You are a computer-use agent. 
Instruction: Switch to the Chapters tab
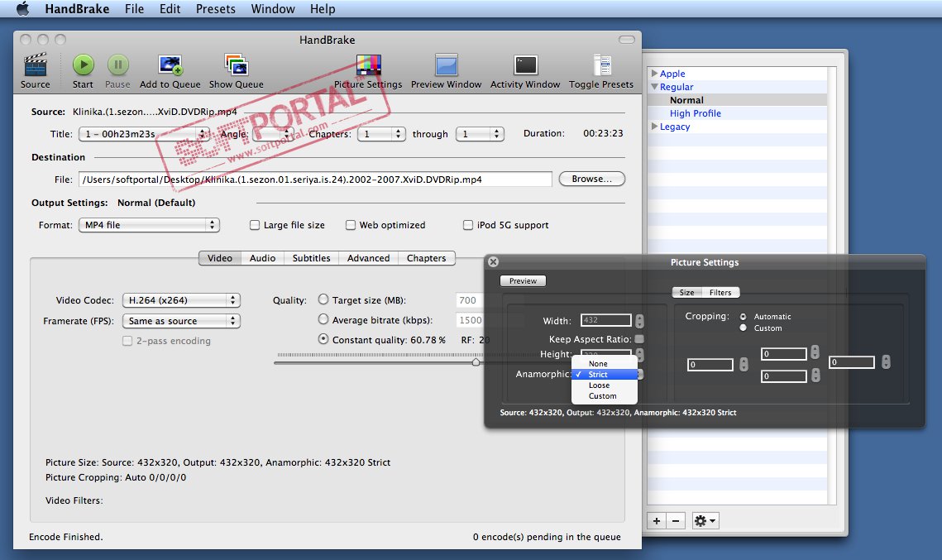427,258
